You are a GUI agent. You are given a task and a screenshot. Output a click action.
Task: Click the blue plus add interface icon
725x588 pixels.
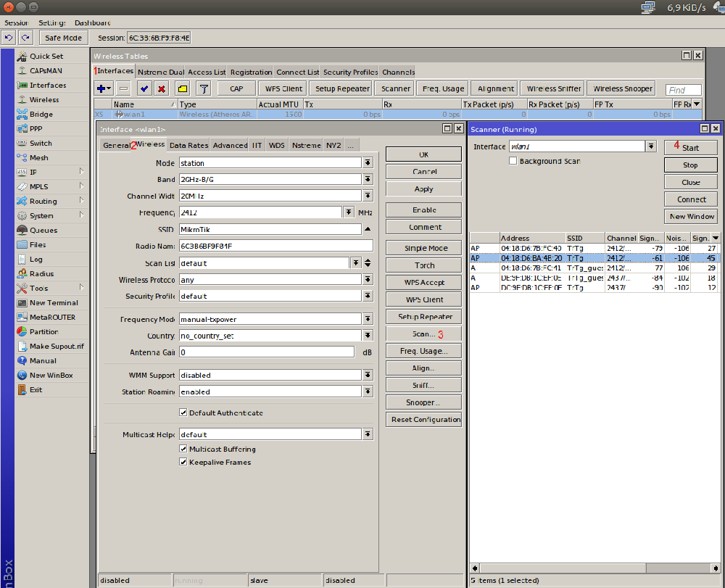pos(101,88)
